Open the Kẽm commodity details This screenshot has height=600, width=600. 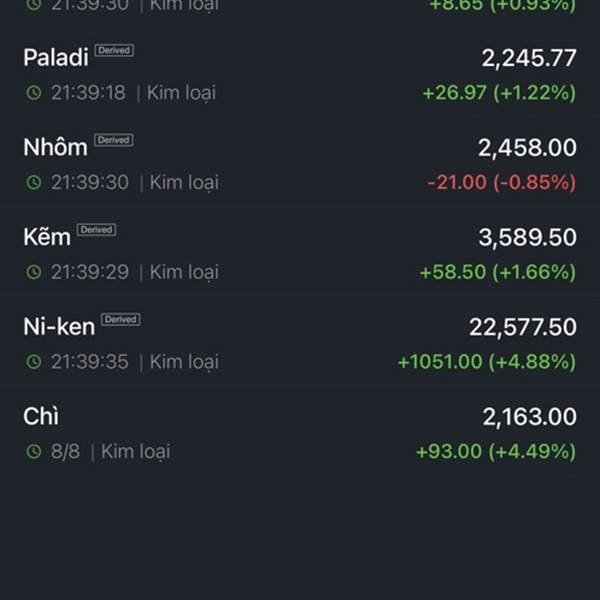pos(300,254)
